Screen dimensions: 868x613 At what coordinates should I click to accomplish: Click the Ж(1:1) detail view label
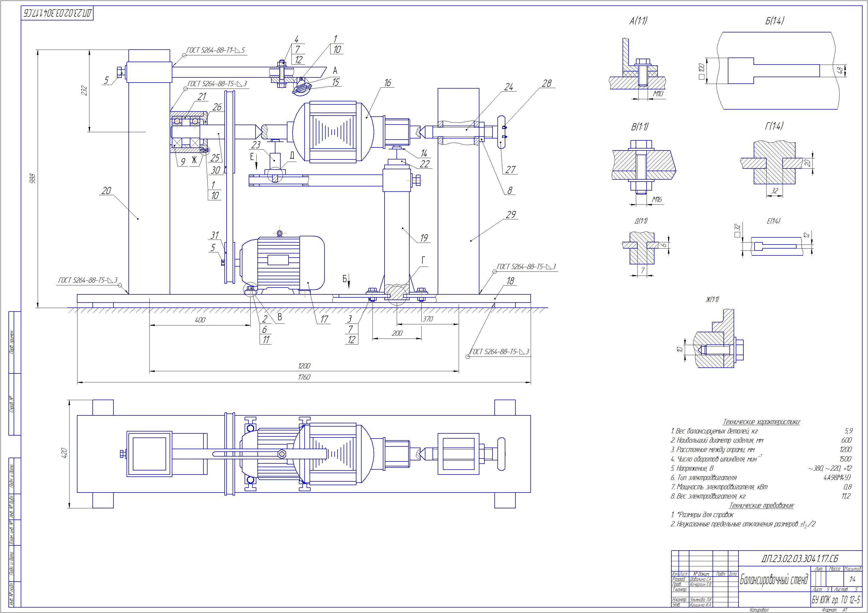coord(712,300)
